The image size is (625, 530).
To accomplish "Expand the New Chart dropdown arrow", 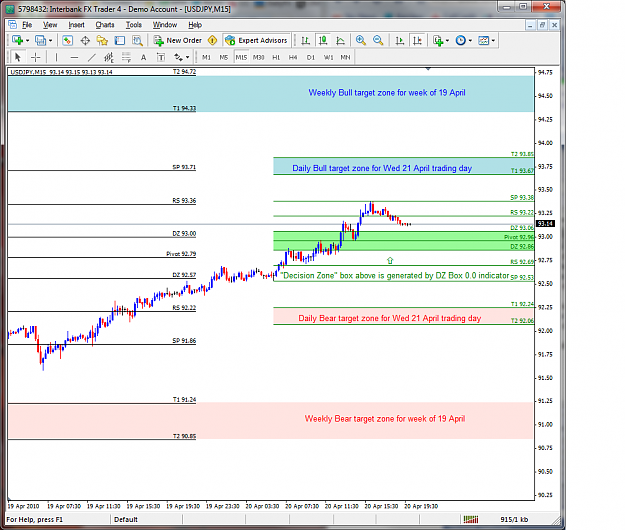I will [x=27, y=41].
